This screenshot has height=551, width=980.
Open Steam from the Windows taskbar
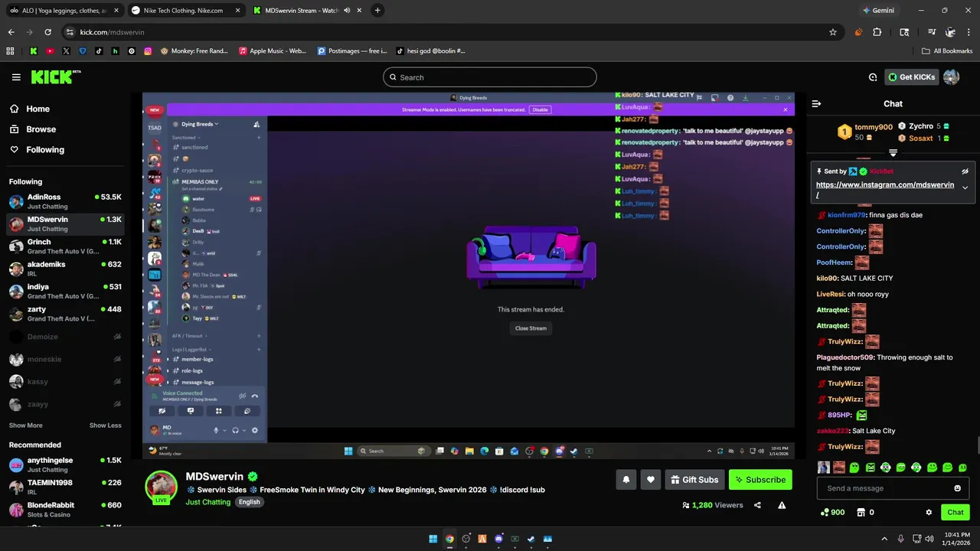pyautogui.click(x=531, y=539)
